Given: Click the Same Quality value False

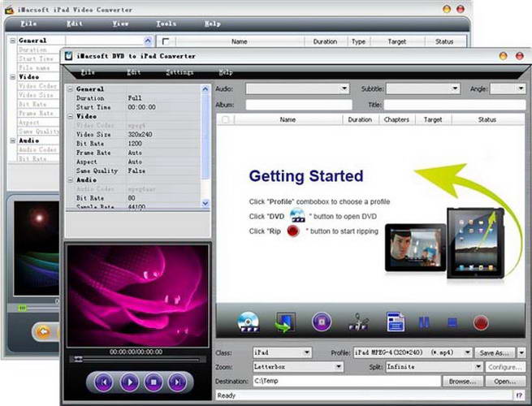Looking at the screenshot, I should [136, 171].
